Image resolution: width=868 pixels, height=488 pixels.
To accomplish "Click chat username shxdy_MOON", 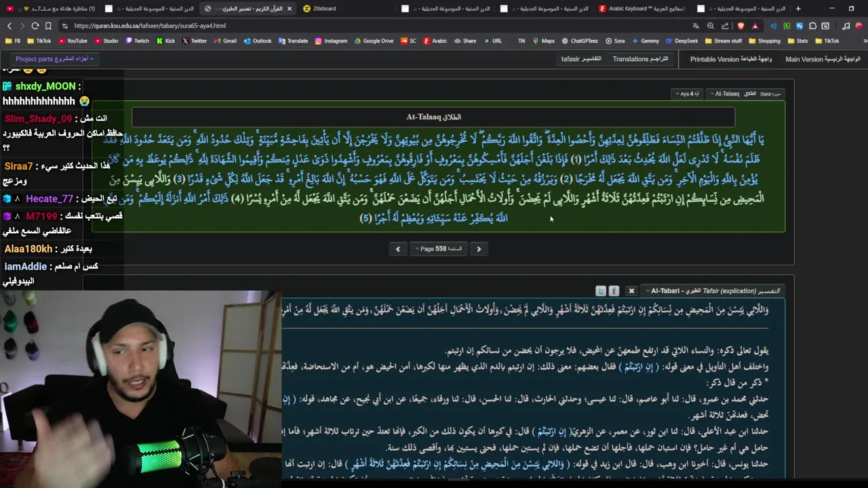I will click(x=45, y=86).
